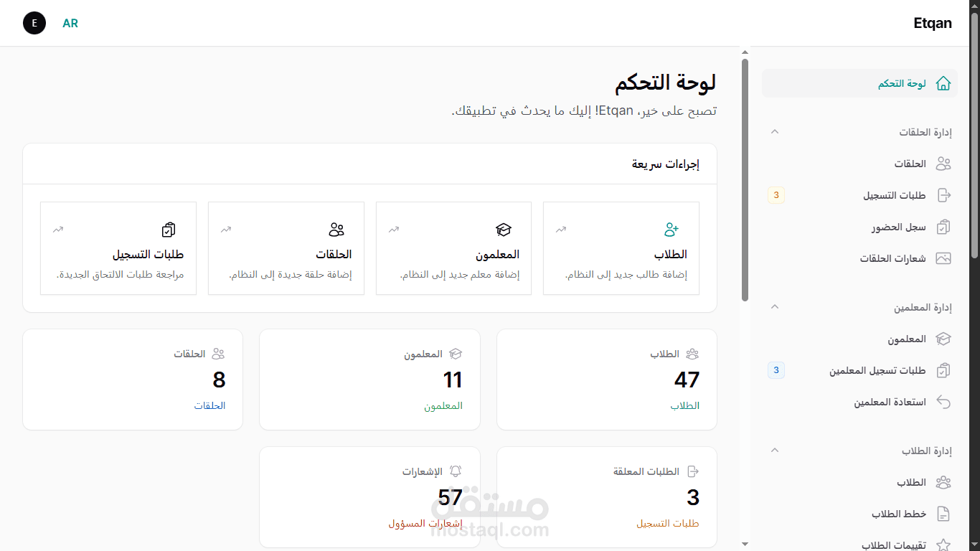Click the إشعارات المسؤول link under 57
Viewport: 980px width, 551px height.
(426, 524)
